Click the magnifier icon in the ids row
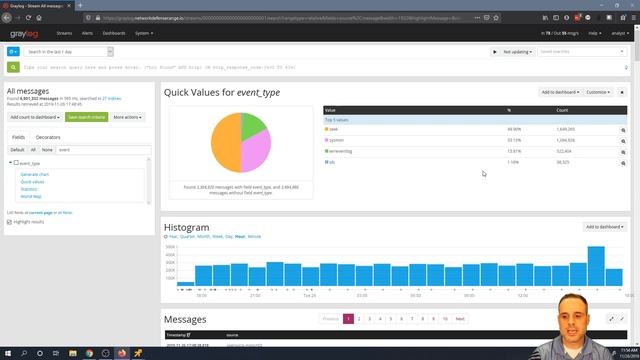640x360 pixels. (623, 163)
